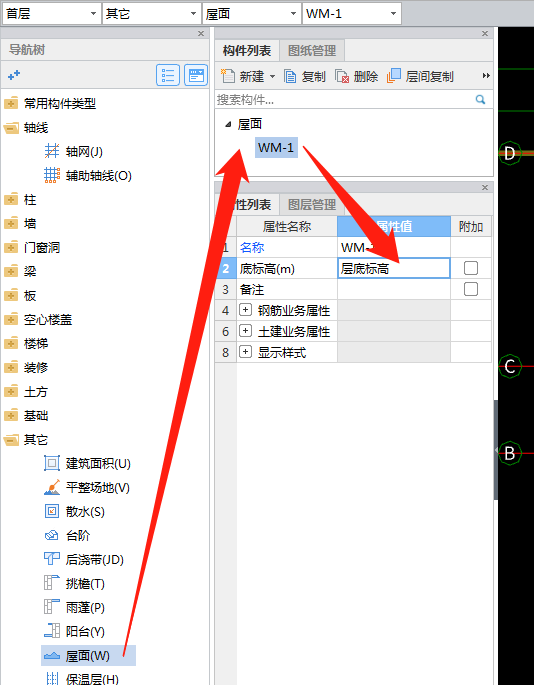The height and width of the screenshot is (685, 534).
Task: Click the 名称 property cell
Action: click(287, 247)
